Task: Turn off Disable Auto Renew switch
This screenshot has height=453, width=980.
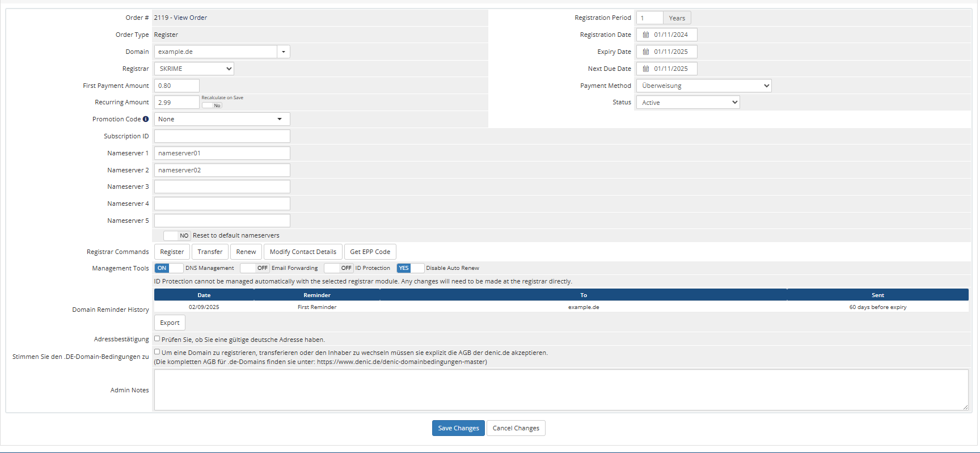Action: pyautogui.click(x=410, y=268)
